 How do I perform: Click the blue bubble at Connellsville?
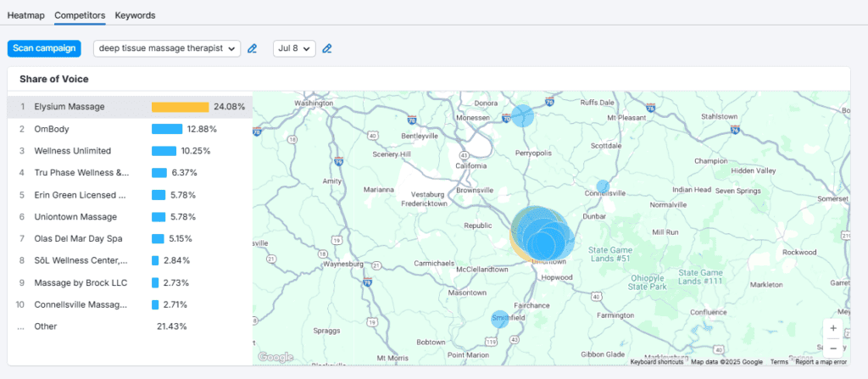(x=603, y=187)
